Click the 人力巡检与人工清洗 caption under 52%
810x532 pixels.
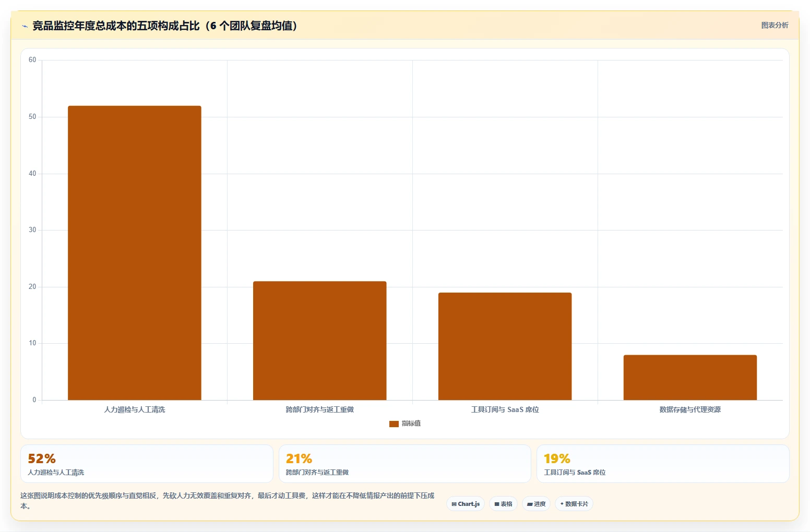(56, 473)
